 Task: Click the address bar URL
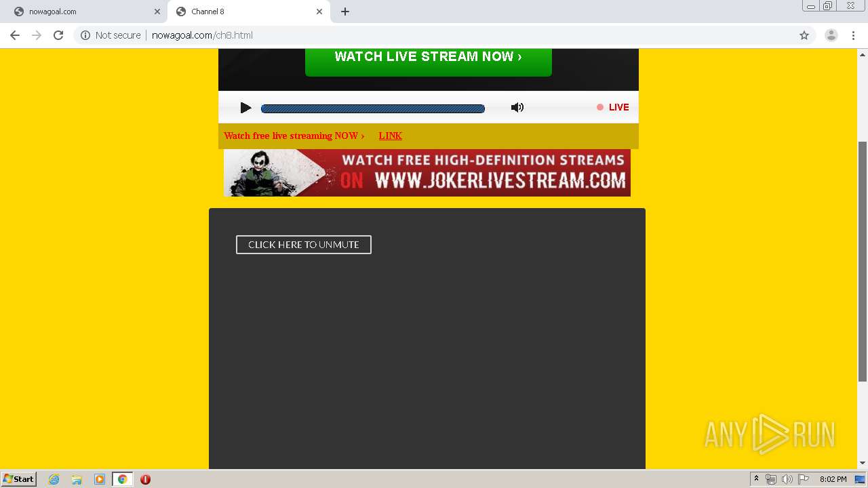[202, 35]
